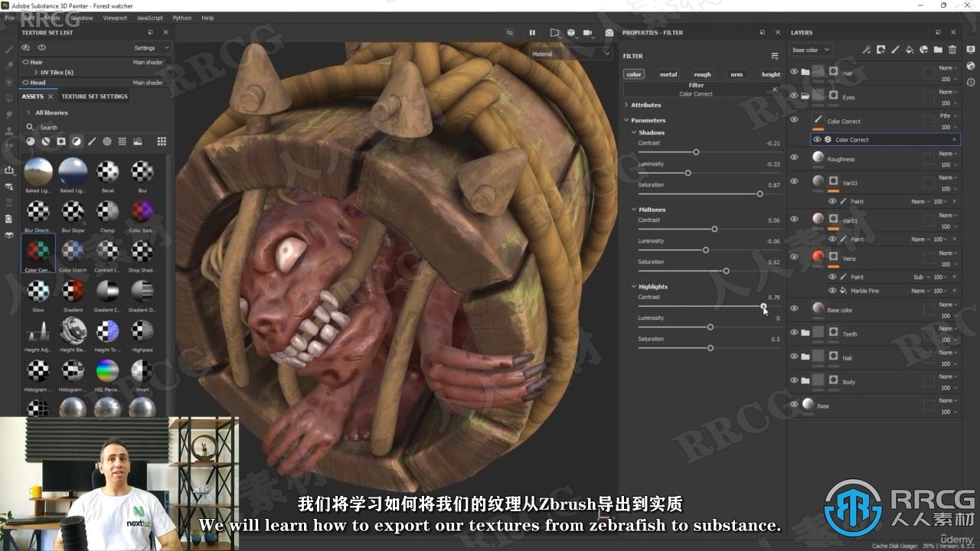Click the add effect magic wand icon in Layers
The height and width of the screenshot is (551, 980).
click(x=867, y=50)
